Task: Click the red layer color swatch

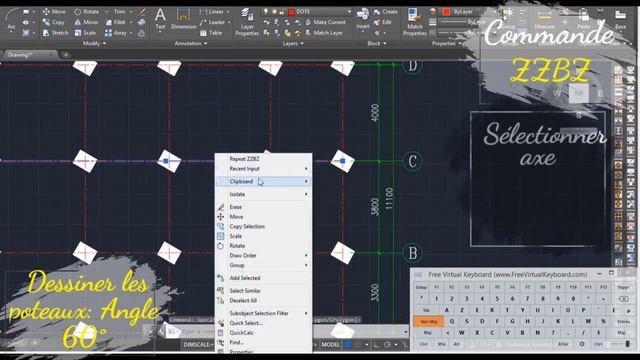Action: 291,12
